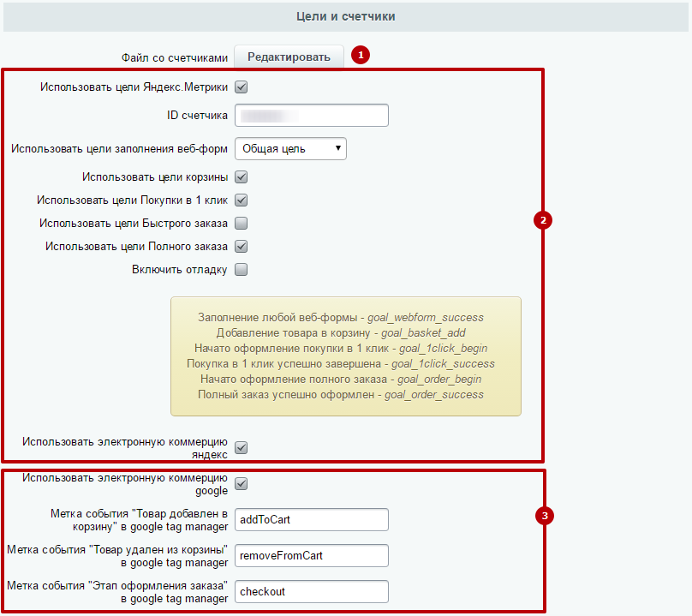Click the checkout event label field
The image size is (692, 616).
(312, 592)
